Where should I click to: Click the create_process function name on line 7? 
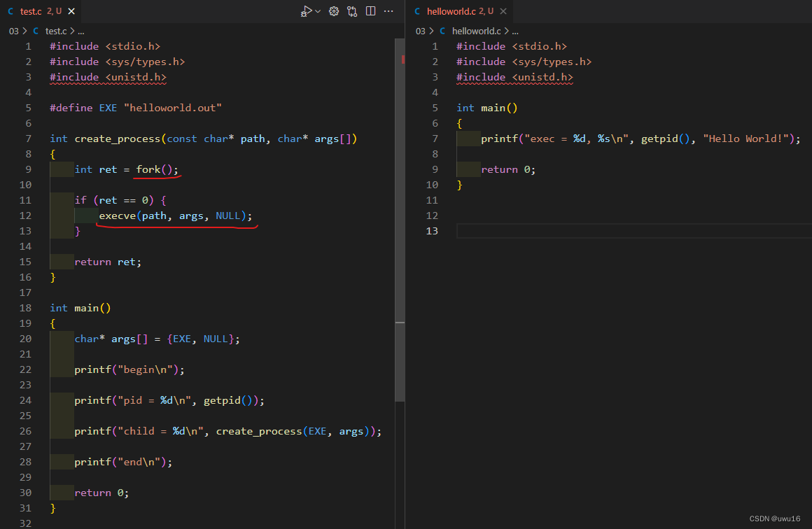[x=118, y=139]
